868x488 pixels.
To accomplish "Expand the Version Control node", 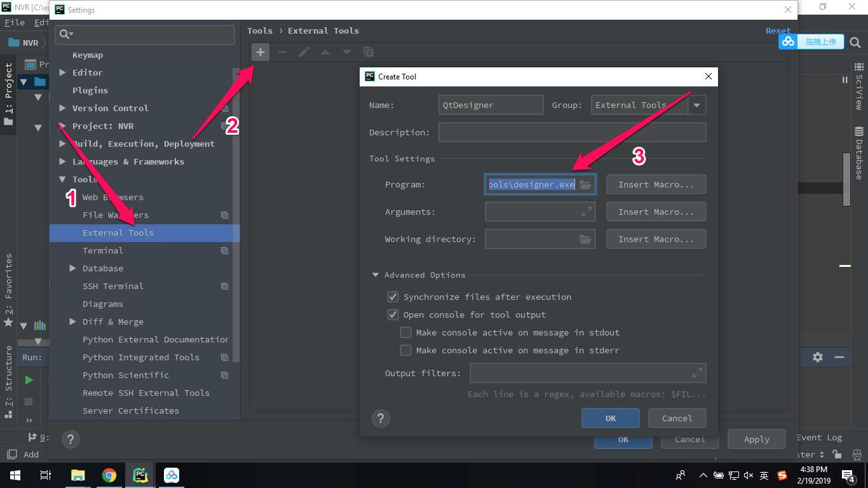I will pyautogui.click(x=62, y=108).
